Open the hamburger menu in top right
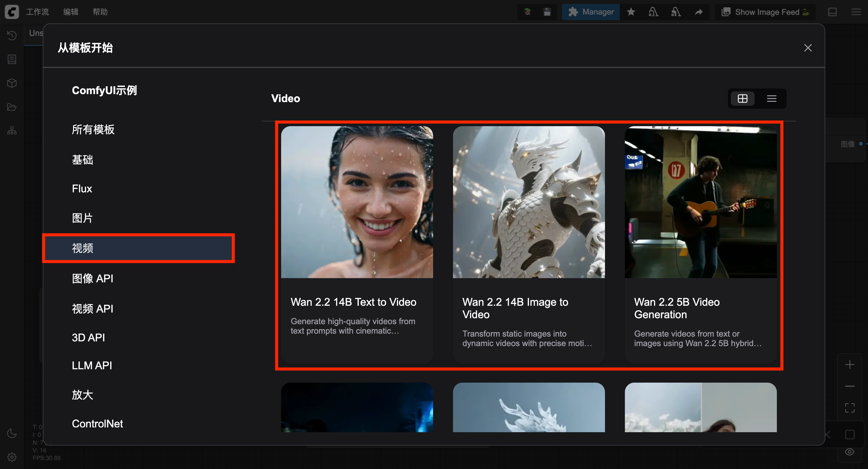 click(856, 12)
